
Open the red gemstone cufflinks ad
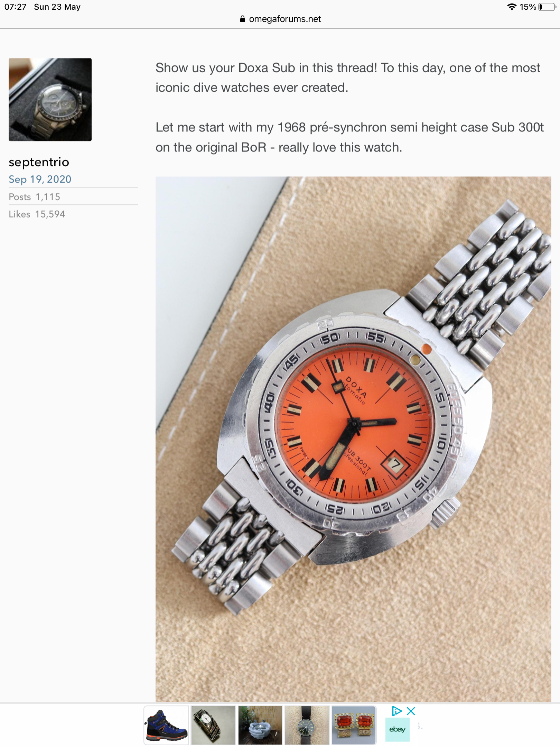354,725
